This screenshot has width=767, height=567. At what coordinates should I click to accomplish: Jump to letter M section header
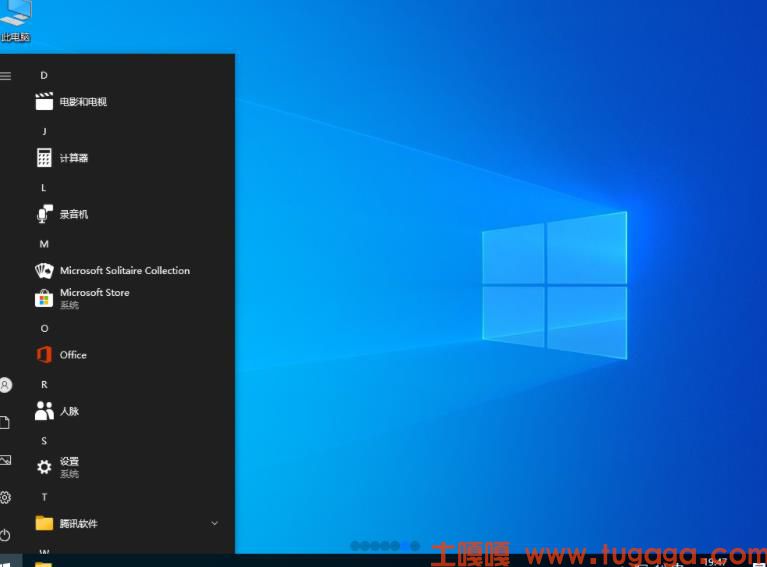click(44, 244)
